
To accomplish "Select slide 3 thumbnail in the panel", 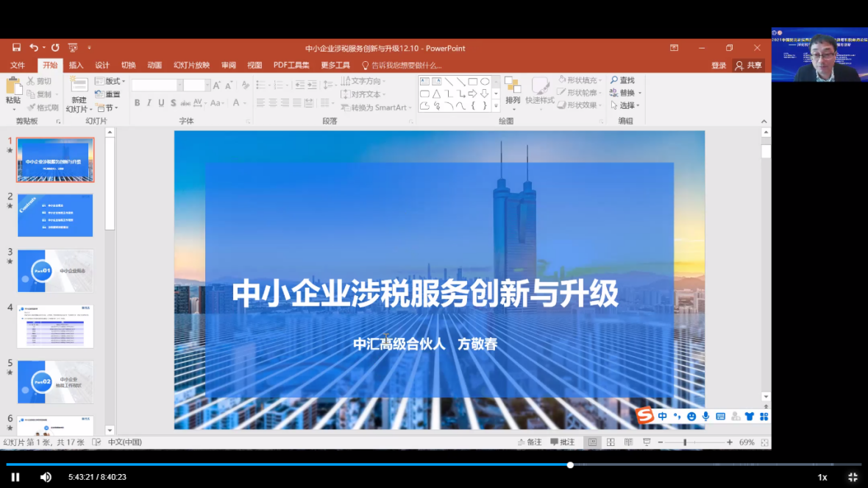I will [55, 270].
